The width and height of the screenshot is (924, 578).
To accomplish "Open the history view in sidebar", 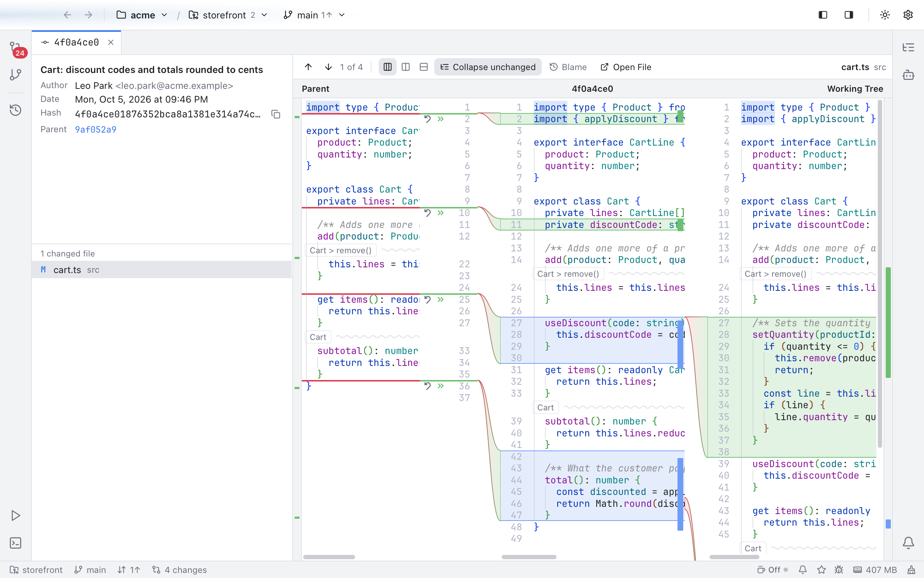I will coord(16,110).
